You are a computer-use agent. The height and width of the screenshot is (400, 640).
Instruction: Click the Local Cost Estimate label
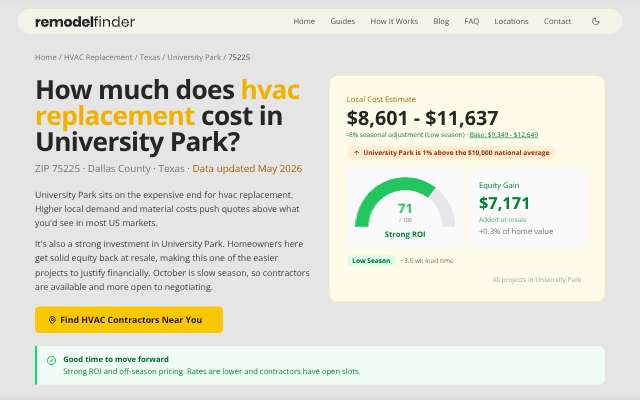(x=381, y=99)
